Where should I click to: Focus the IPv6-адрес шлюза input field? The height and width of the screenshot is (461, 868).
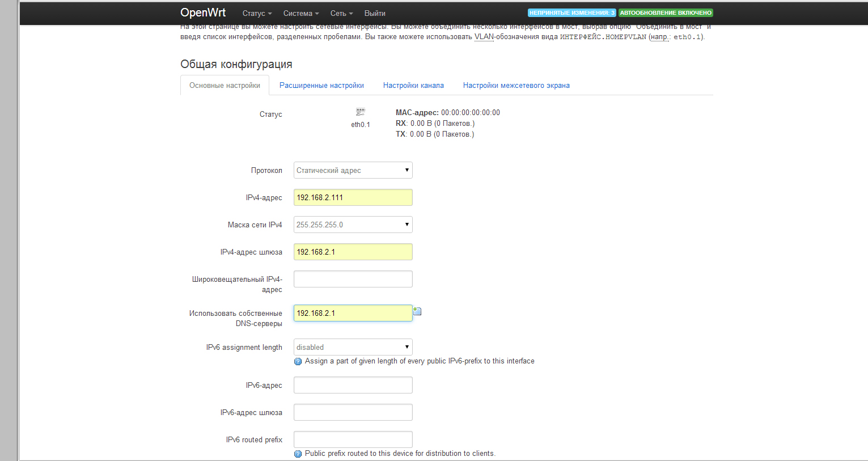tap(353, 412)
